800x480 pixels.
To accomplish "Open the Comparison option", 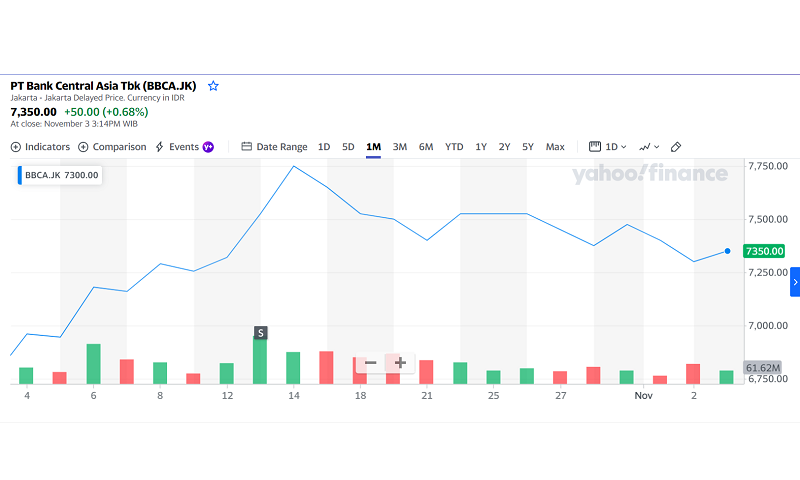I will [112, 147].
